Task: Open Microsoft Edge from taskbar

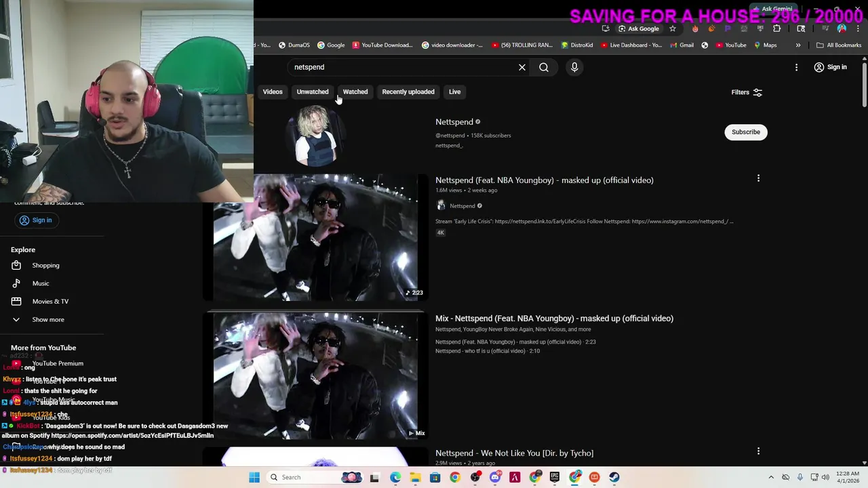Action: point(395,477)
